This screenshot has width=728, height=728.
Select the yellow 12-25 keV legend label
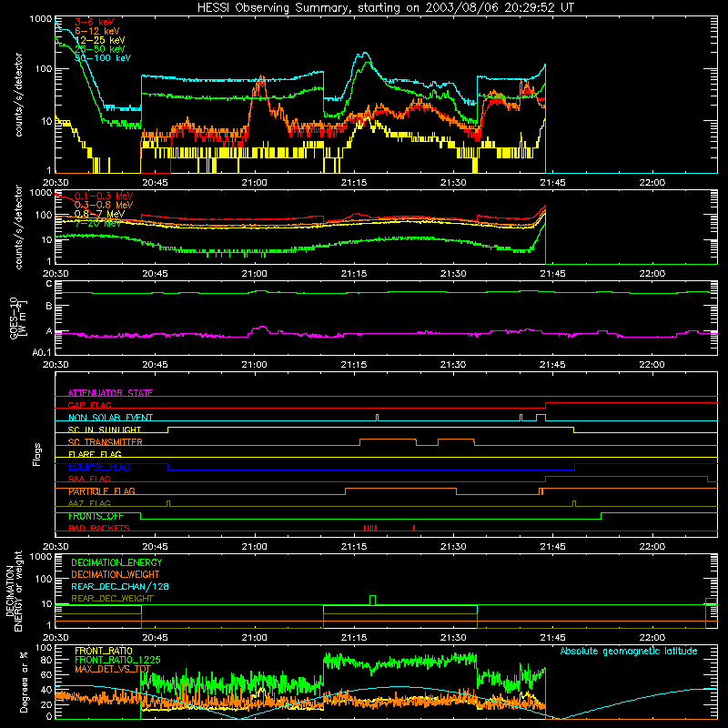pyautogui.click(x=99, y=40)
